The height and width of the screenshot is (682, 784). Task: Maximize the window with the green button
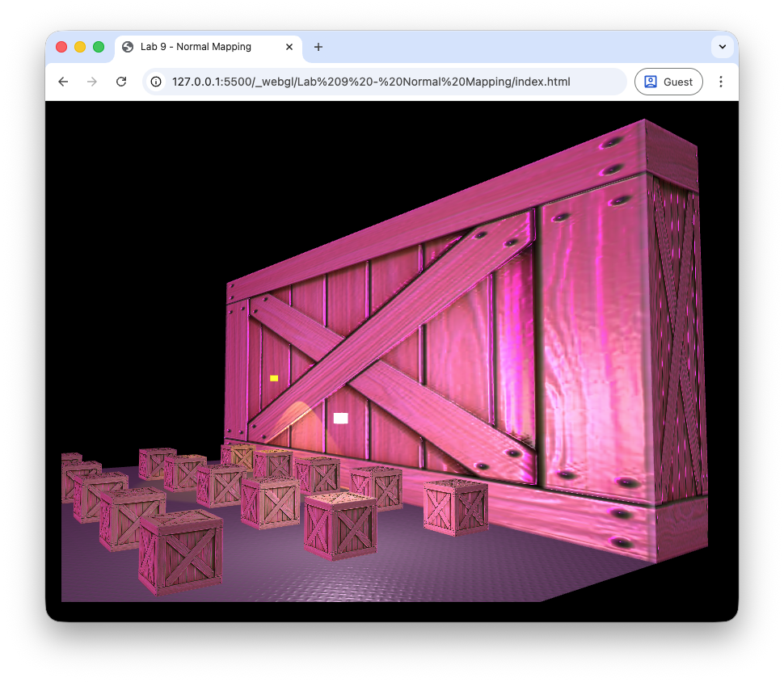pyautogui.click(x=99, y=47)
